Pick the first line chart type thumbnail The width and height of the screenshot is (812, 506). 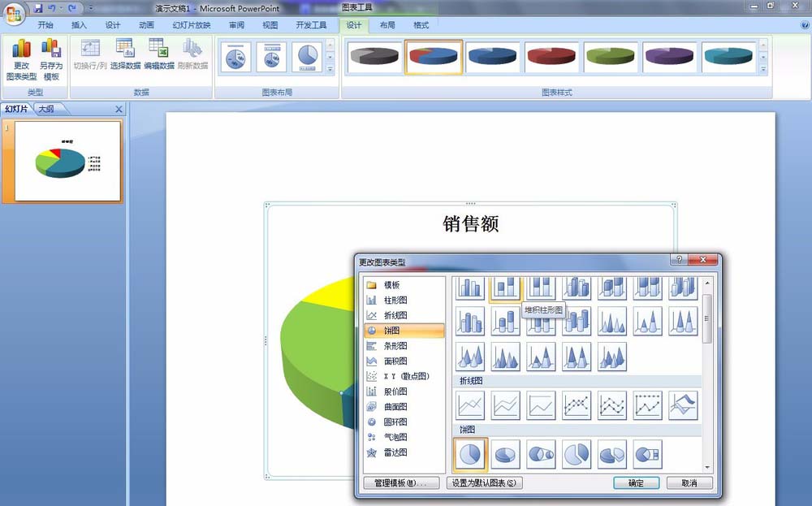(x=470, y=405)
